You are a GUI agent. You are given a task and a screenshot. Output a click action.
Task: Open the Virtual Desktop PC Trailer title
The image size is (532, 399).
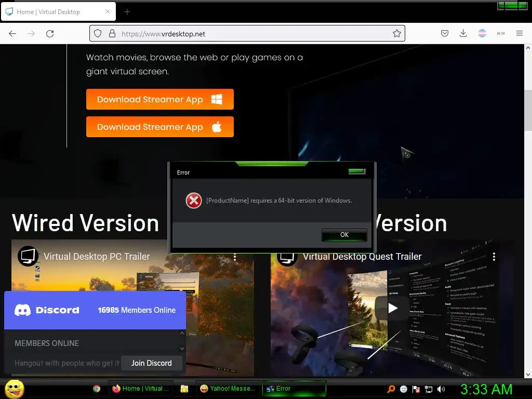(x=97, y=257)
